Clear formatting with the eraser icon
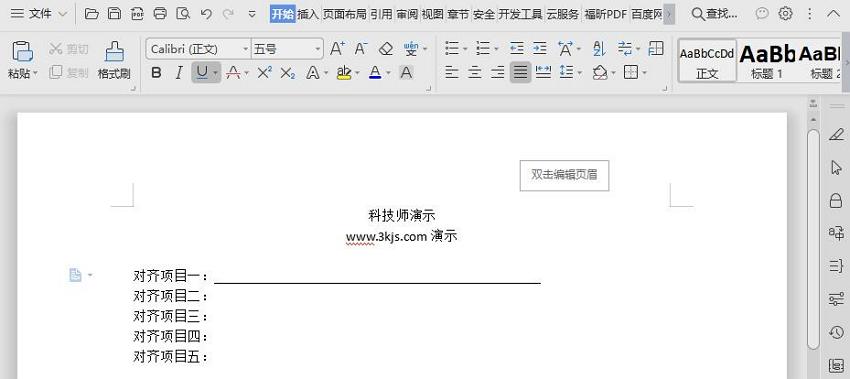Viewport: 850px width, 379px height. click(385, 49)
